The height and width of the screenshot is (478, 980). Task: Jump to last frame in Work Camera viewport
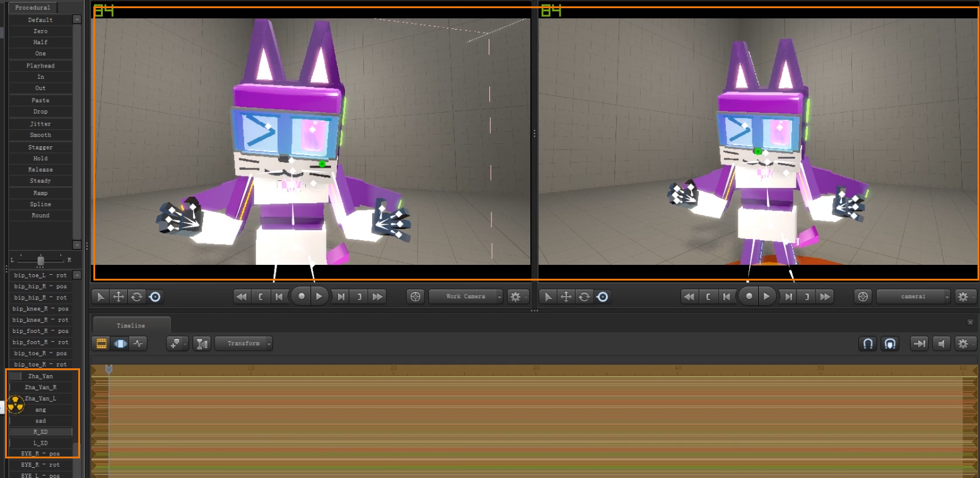(x=378, y=296)
